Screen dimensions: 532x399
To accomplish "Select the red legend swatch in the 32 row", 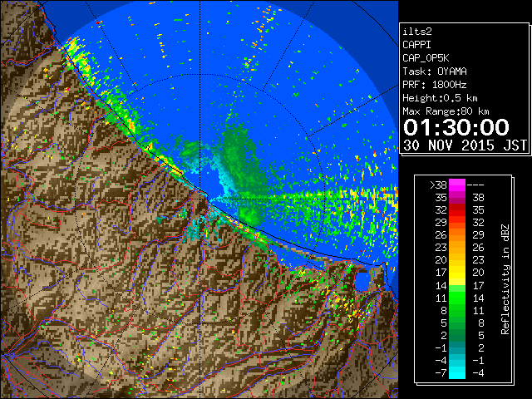I will pos(457,210).
